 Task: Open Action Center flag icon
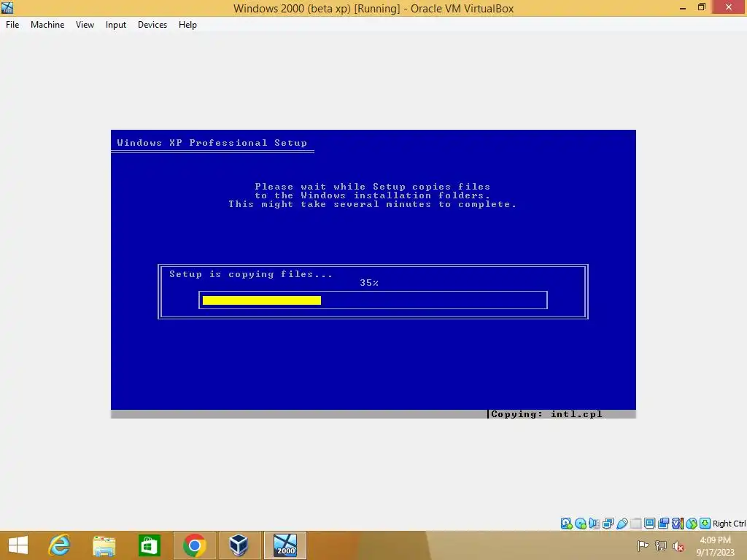coord(643,545)
